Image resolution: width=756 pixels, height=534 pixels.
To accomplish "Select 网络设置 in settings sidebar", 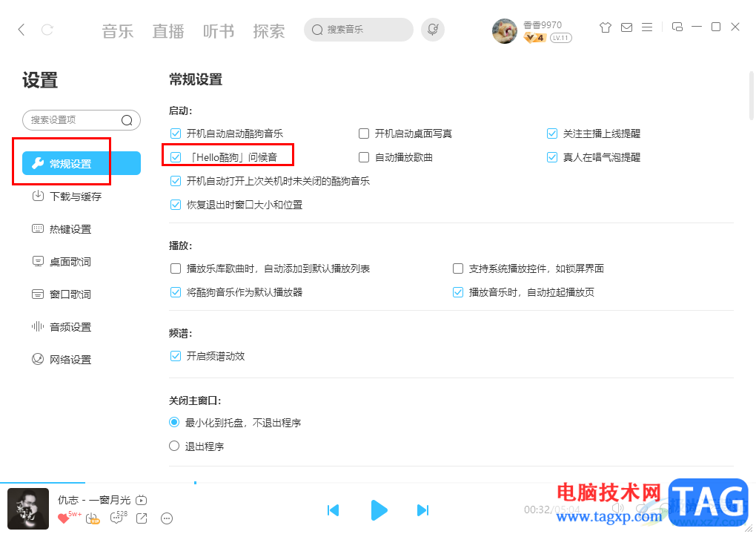I will click(62, 360).
